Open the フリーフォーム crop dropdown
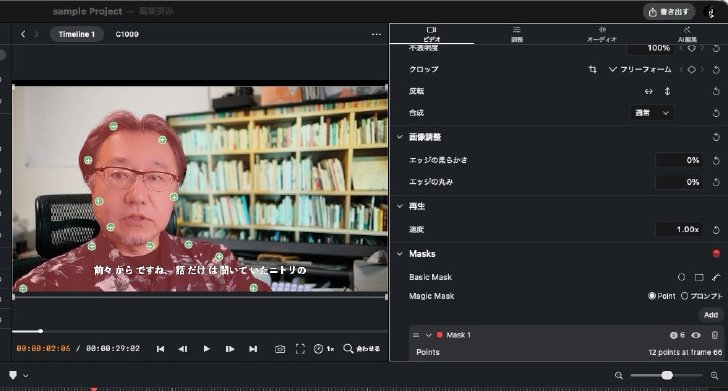This screenshot has width=728, height=391. (640, 70)
